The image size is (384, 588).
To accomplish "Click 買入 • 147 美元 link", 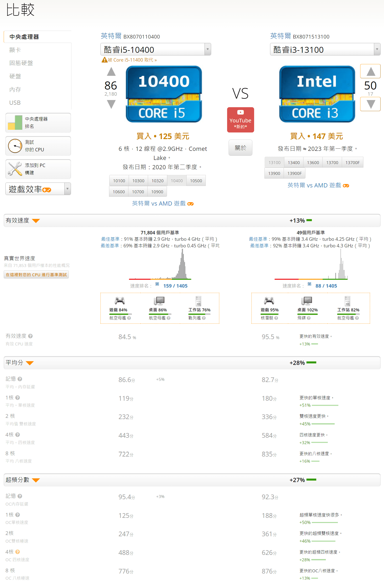I will (316, 136).
